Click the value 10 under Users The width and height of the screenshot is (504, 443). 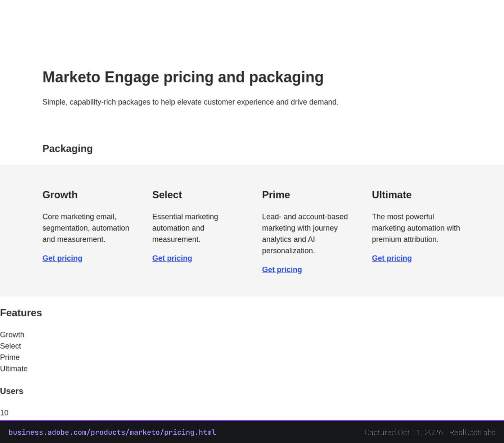(x=4, y=413)
